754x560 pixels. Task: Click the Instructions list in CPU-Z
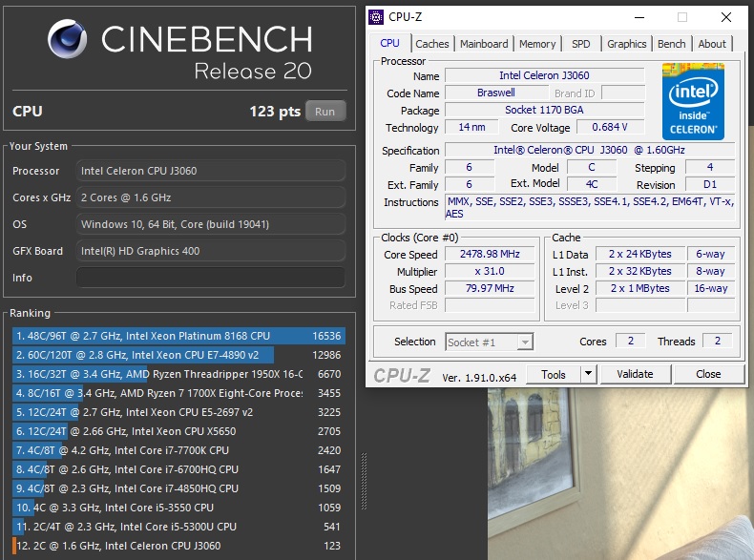pyautogui.click(x=590, y=208)
